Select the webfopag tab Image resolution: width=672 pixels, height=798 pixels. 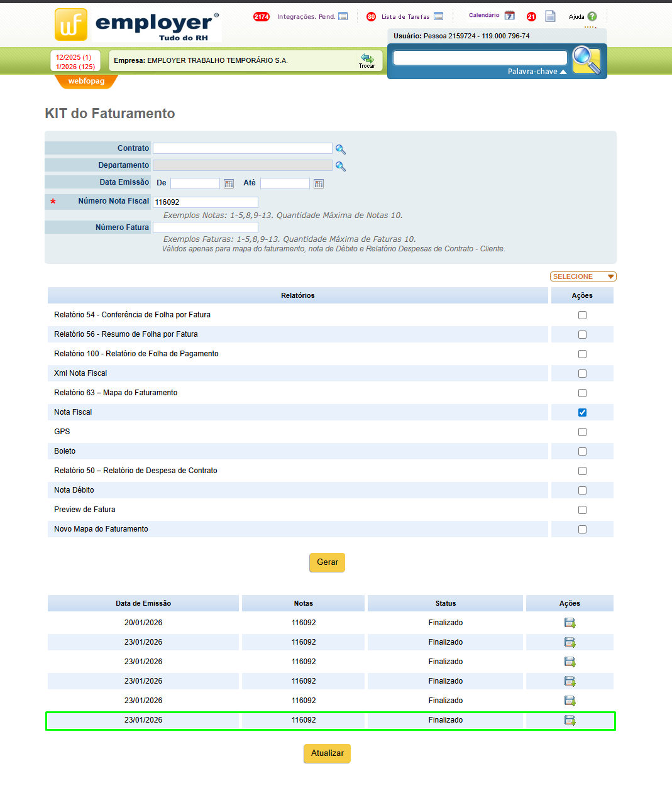pos(86,81)
